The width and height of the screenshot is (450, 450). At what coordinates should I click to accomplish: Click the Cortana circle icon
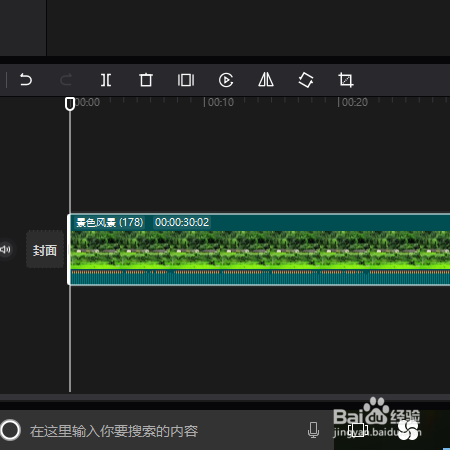point(10,430)
